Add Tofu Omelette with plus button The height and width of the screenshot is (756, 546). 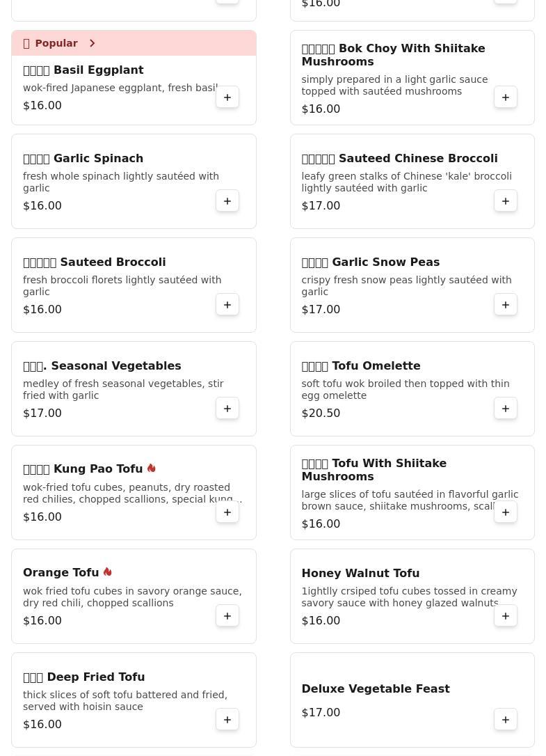506,409
